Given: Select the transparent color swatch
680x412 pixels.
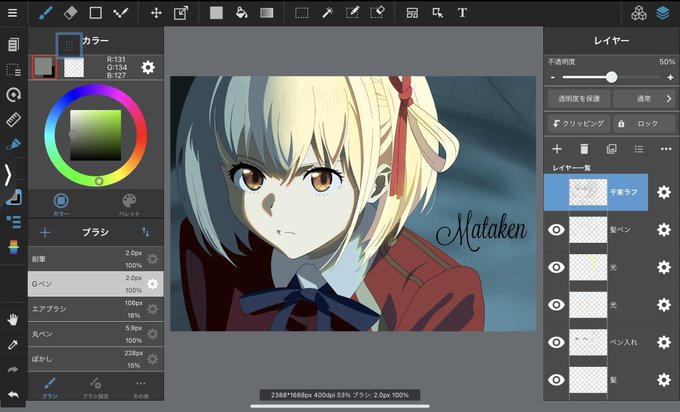Looking at the screenshot, I should coord(74,68).
